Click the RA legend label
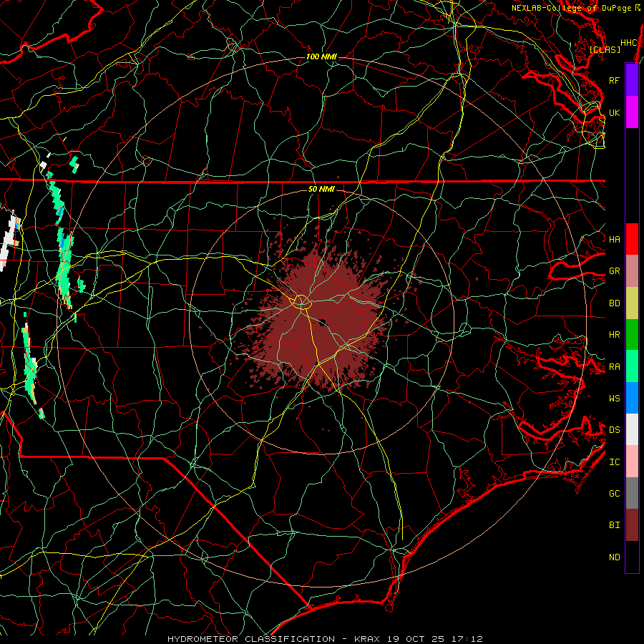This screenshot has height=644, width=644. click(x=614, y=367)
